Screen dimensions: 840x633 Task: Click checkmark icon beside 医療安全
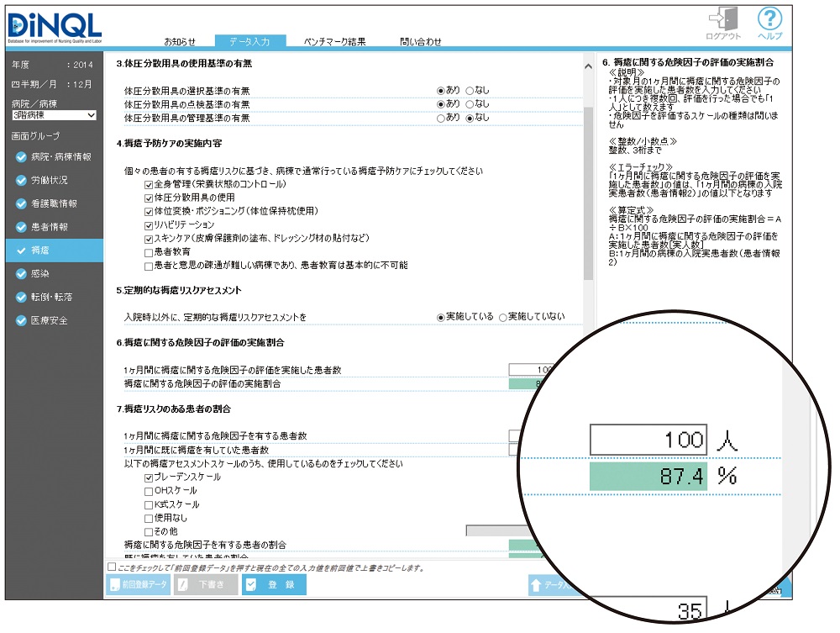[21, 320]
